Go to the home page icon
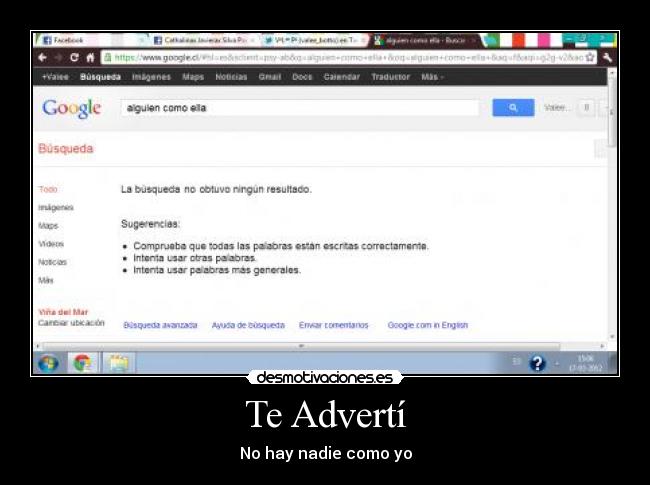650x485 pixels. 90,57
